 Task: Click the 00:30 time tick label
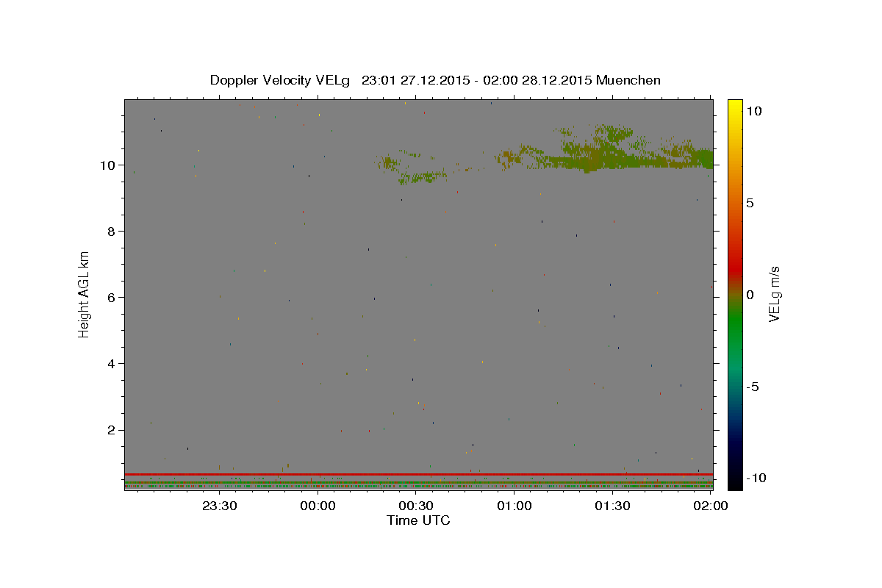click(x=416, y=506)
